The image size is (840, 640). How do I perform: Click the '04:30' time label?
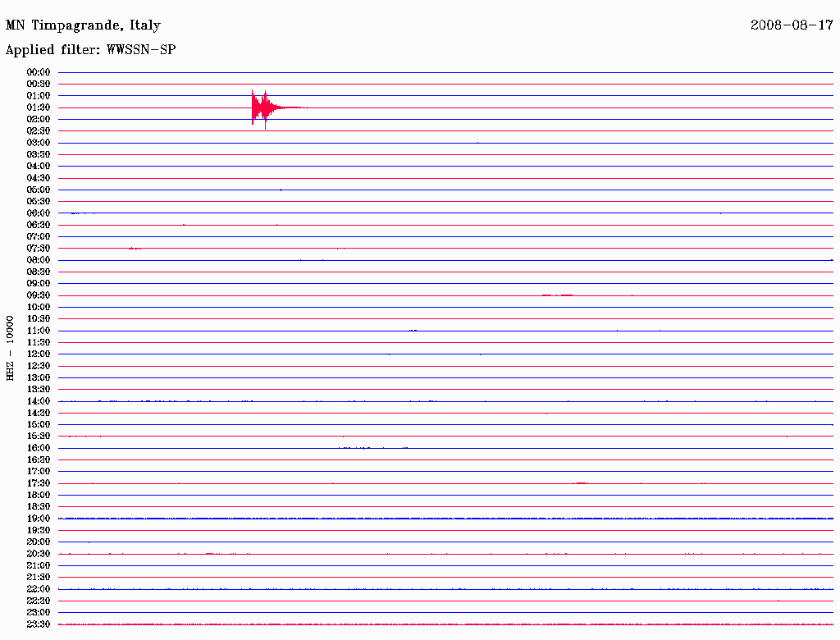tap(39, 178)
